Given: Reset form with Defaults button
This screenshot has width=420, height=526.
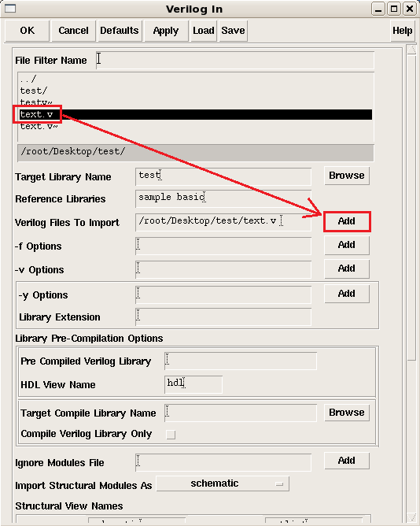Looking at the screenshot, I should click(120, 31).
